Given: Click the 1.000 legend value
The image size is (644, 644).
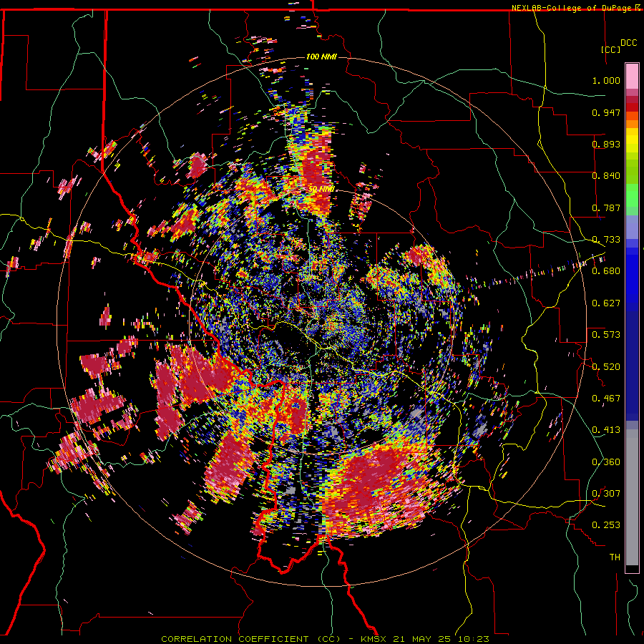Looking at the screenshot, I should (x=606, y=80).
